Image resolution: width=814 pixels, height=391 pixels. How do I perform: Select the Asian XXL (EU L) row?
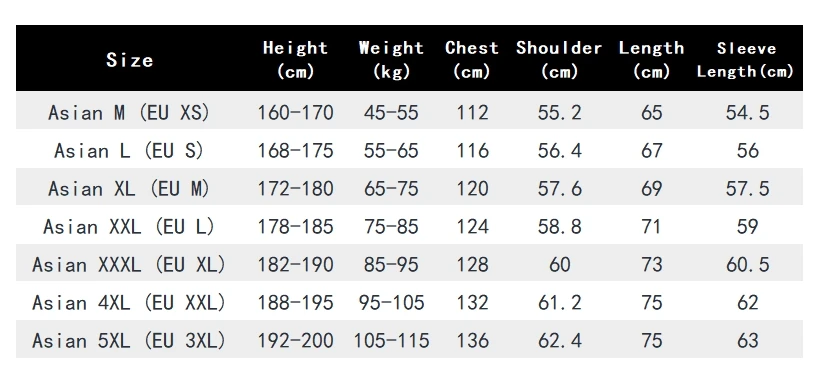click(409, 226)
